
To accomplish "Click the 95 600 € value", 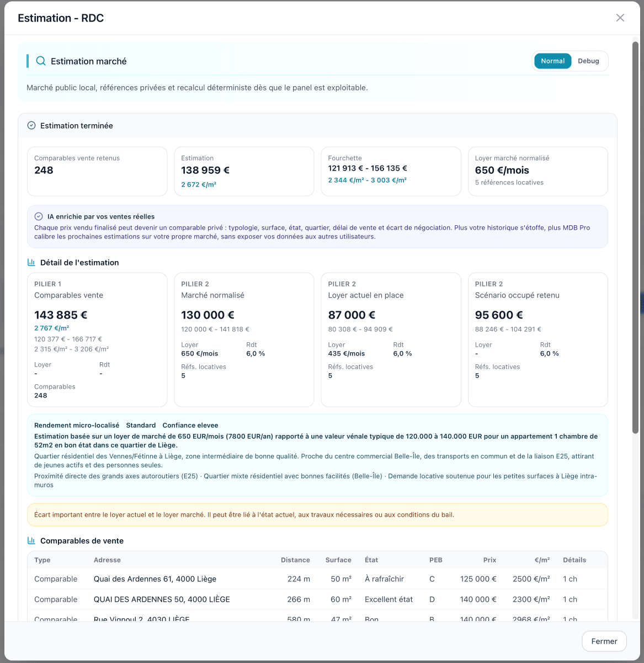I will point(499,315).
